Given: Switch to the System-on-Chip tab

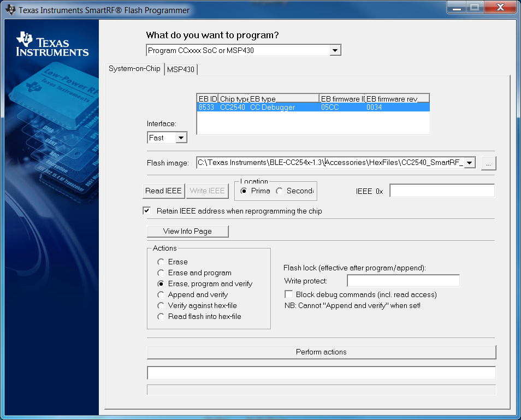Looking at the screenshot, I should point(134,68).
